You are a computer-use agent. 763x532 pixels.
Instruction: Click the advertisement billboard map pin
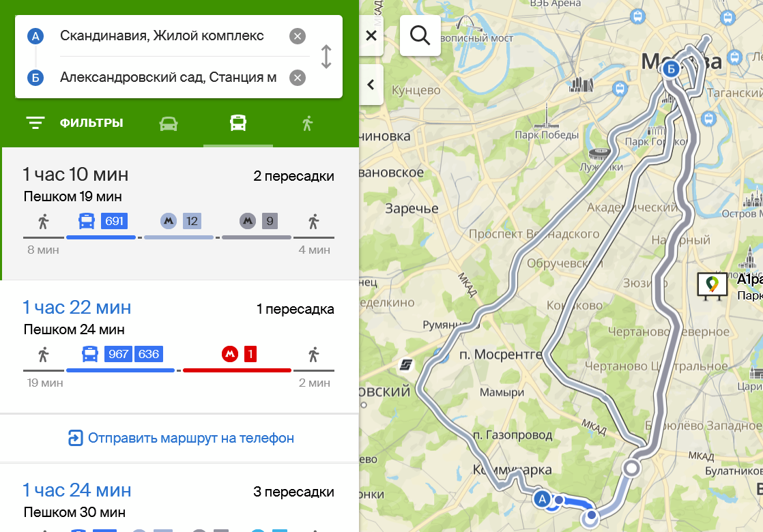tap(712, 286)
